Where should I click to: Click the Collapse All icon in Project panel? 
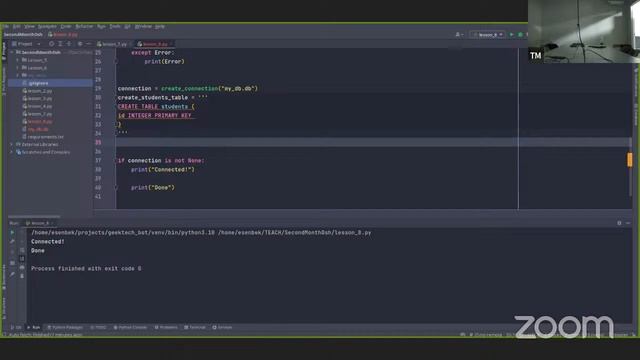69,44
